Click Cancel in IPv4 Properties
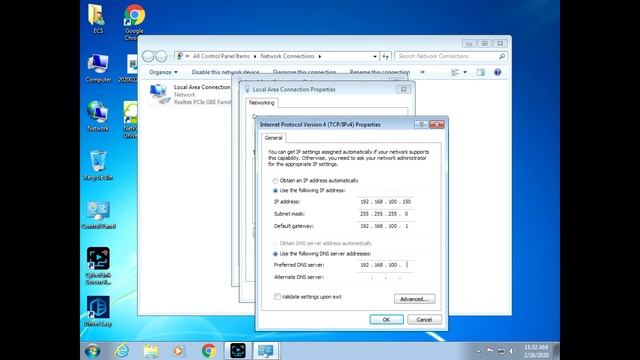Viewport: 640px width, 360px height. 424,320
